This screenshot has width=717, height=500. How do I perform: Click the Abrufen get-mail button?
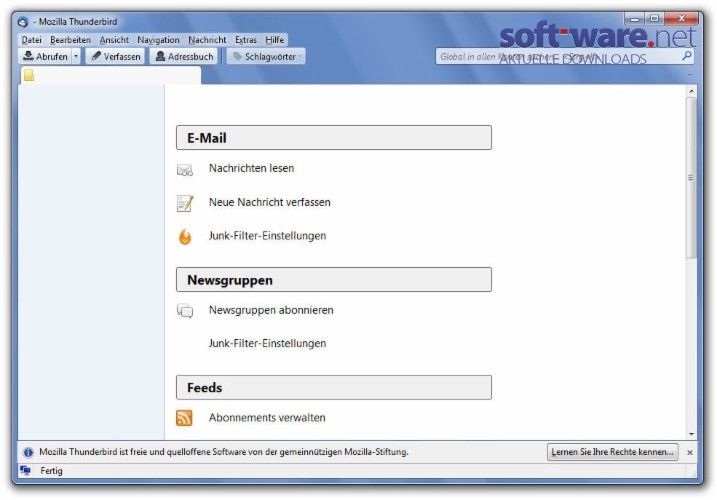click(x=45, y=56)
